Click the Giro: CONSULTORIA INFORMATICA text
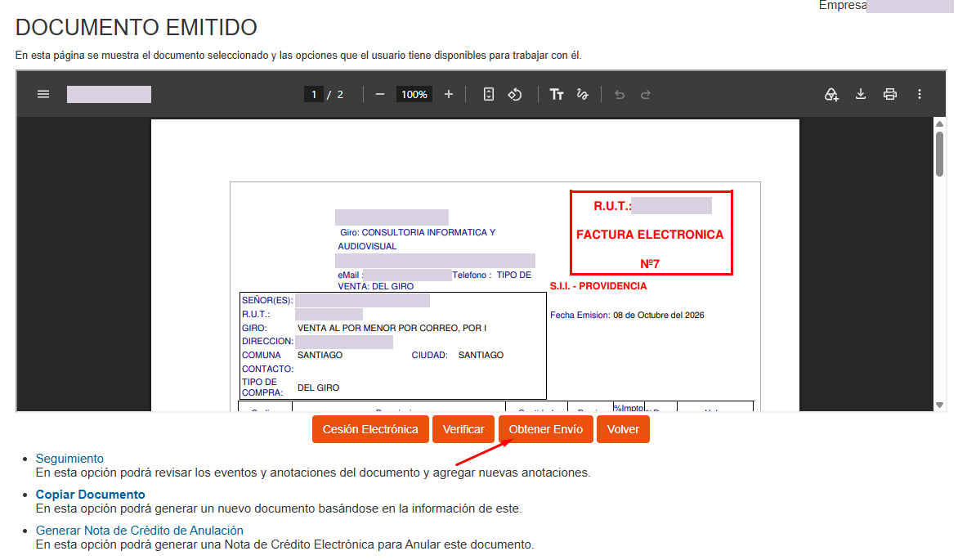Image resolution: width=967 pixels, height=560 pixels. (418, 240)
